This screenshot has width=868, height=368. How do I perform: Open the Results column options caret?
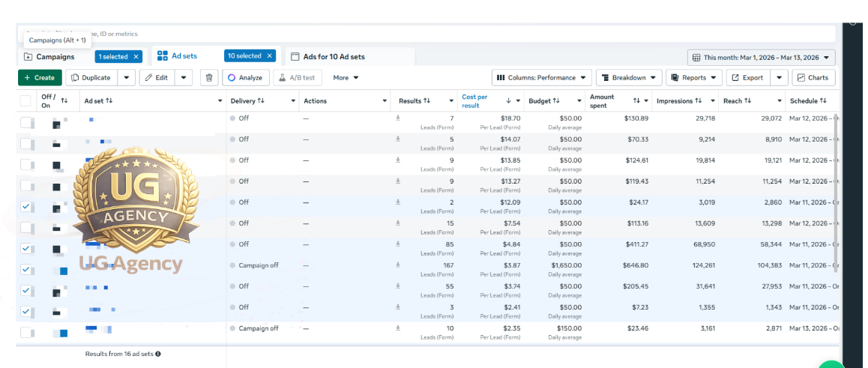[452, 101]
